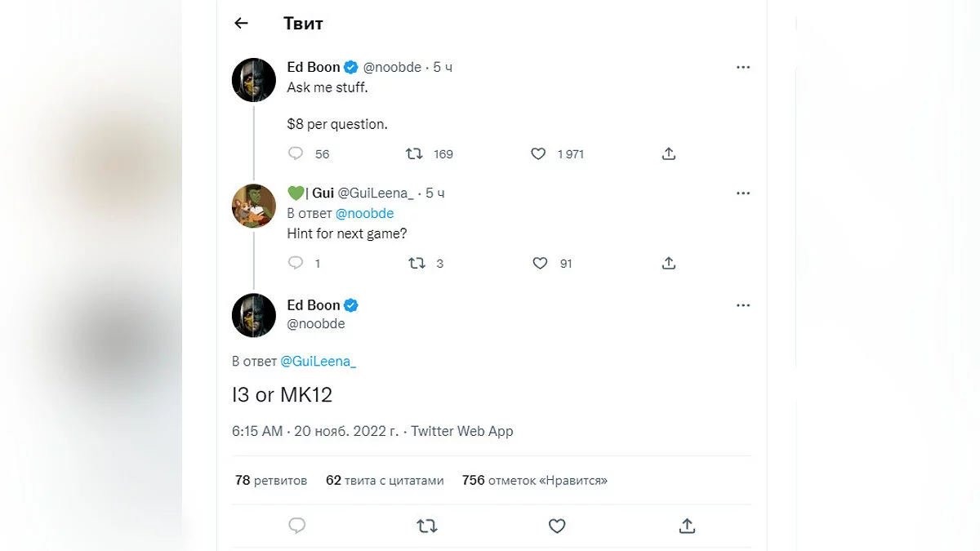This screenshot has width=980, height=551.
Task: Share Gui's 'Hint for next game?' tweet
Action: (x=669, y=263)
